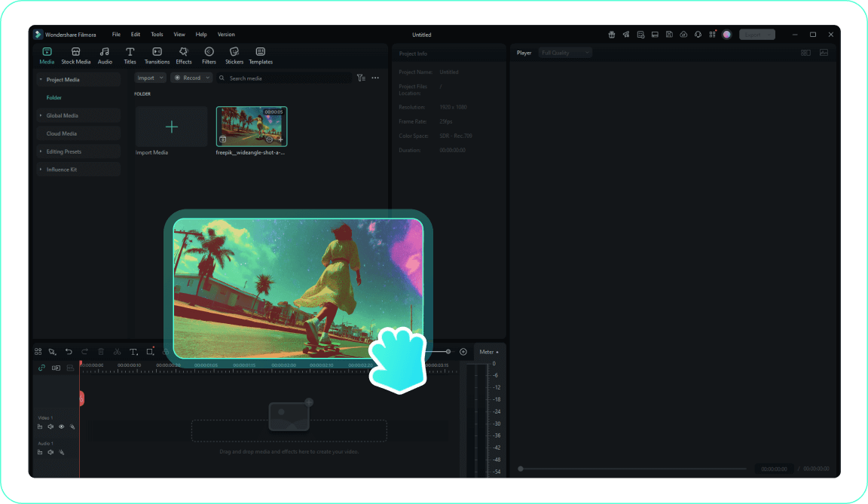Open support via the headset icon
The height and width of the screenshot is (504, 868).
(698, 35)
